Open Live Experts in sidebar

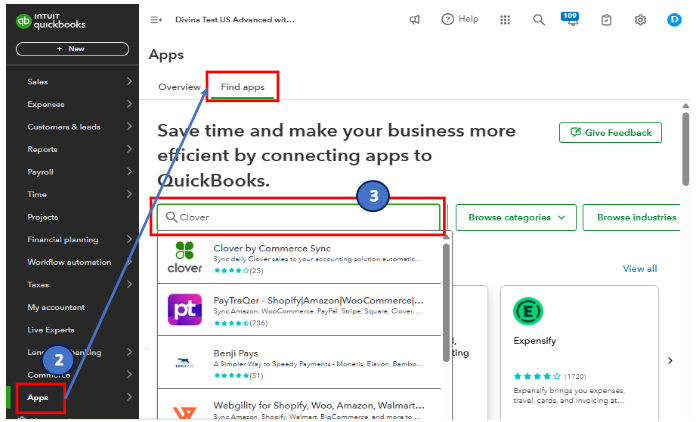tap(51, 330)
